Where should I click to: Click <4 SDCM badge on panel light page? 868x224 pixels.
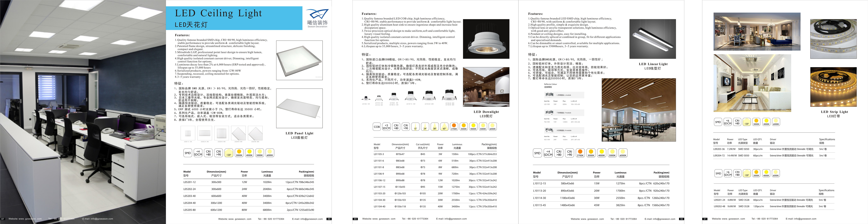pos(198,153)
